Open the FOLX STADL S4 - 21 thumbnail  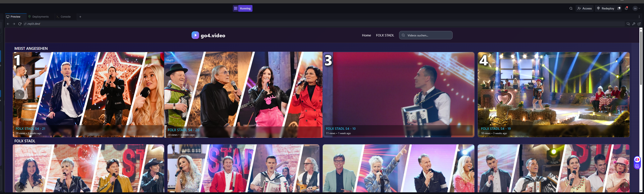88,95
